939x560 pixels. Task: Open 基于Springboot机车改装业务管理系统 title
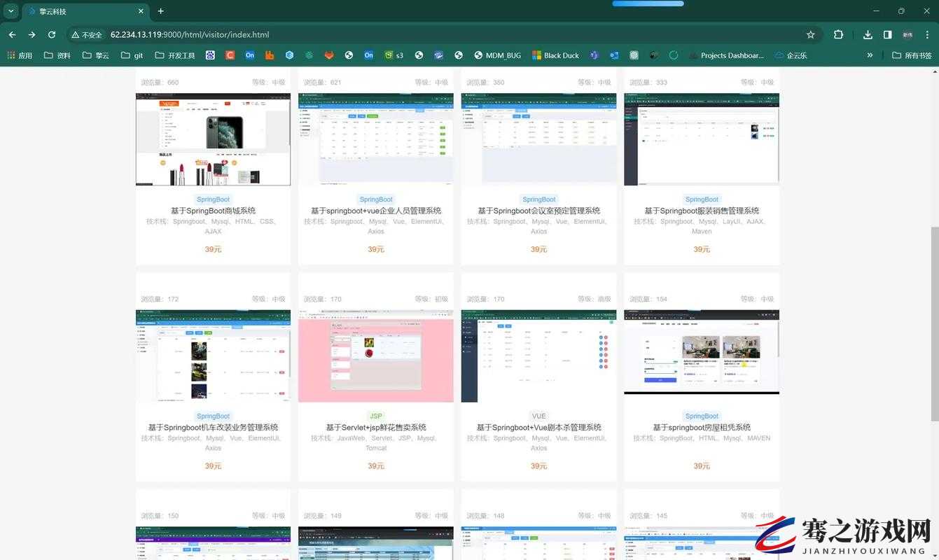(x=213, y=428)
